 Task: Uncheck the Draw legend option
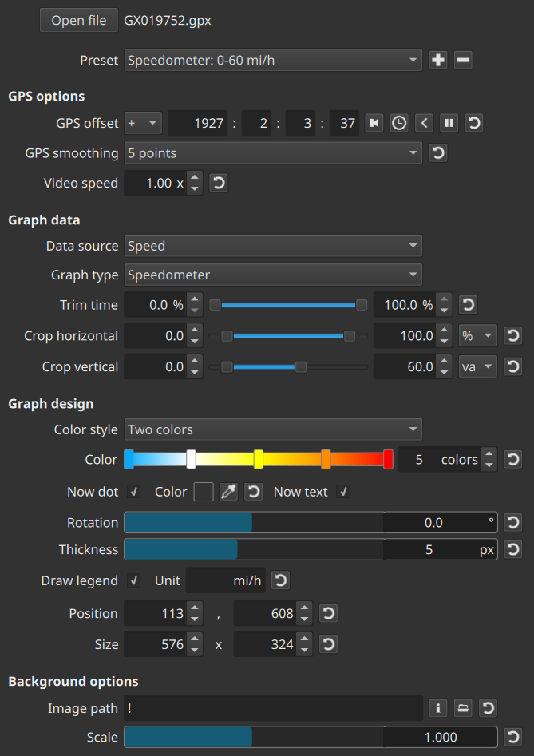134,580
